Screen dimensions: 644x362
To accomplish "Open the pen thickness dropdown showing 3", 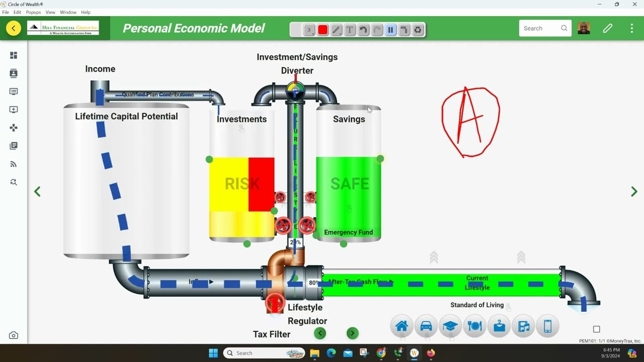I will pos(309,30).
